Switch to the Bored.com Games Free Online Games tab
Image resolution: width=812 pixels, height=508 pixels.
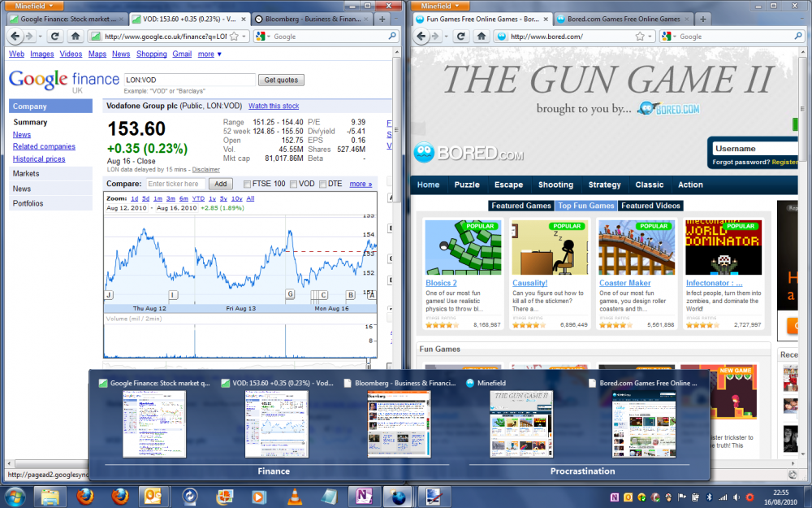pyautogui.click(x=624, y=20)
